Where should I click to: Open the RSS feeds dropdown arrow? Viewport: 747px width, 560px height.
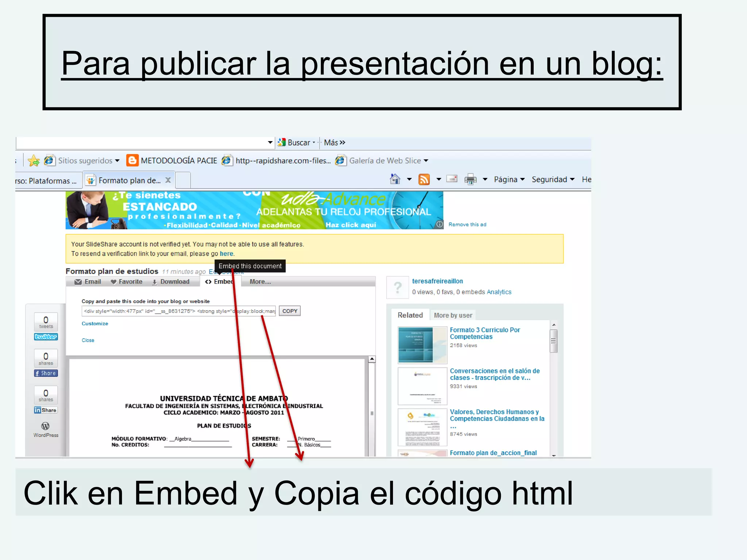pos(439,179)
